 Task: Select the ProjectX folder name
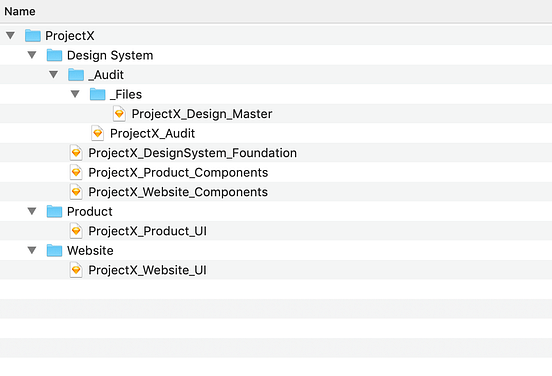coord(70,36)
